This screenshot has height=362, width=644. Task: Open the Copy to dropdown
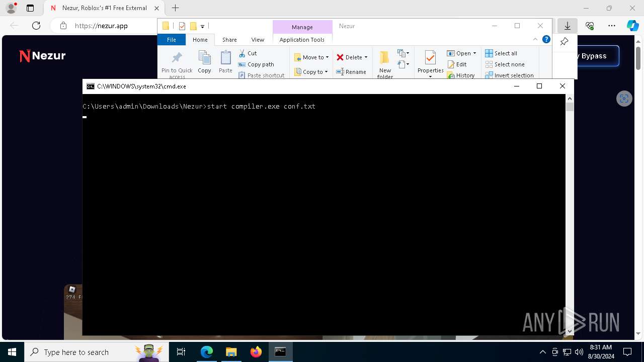click(311, 72)
